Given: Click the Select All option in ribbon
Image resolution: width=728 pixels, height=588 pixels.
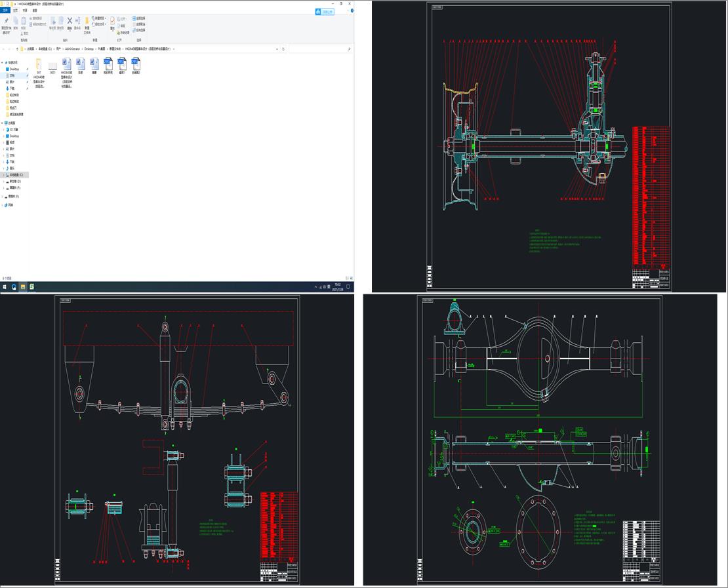Looking at the screenshot, I should (x=139, y=18).
